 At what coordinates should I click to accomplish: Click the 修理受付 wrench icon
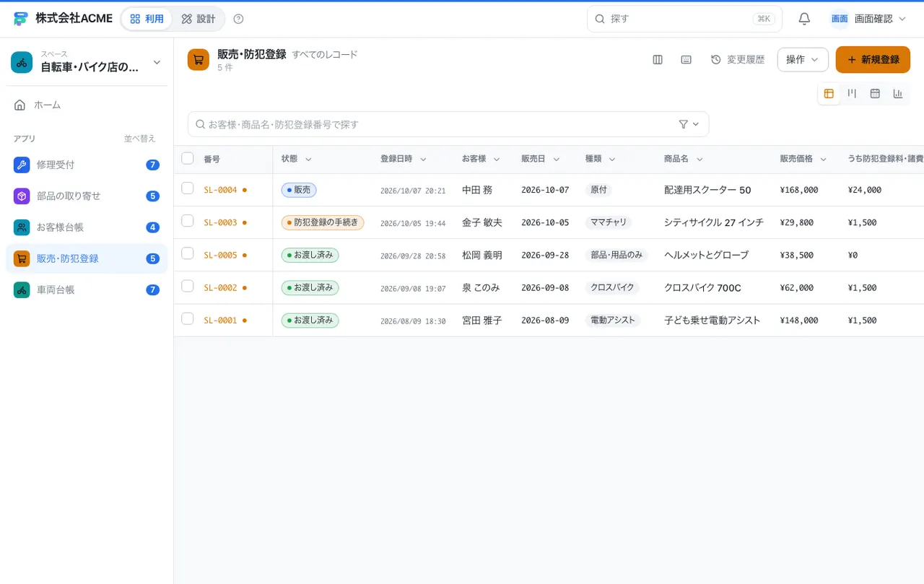click(22, 165)
